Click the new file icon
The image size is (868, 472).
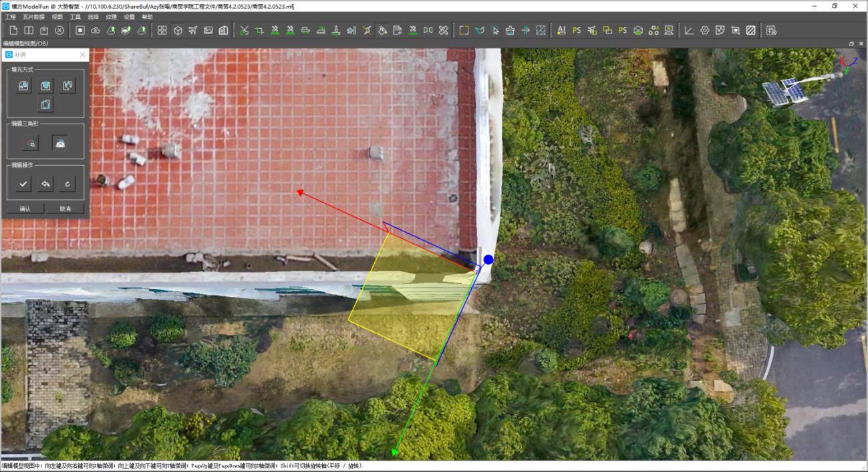(x=13, y=30)
